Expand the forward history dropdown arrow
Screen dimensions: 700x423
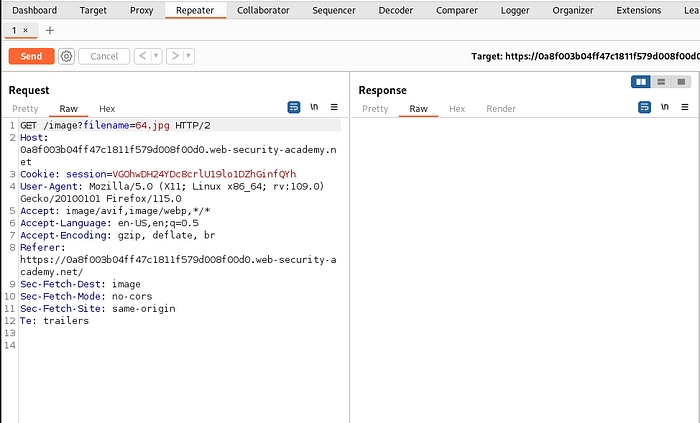click(x=189, y=56)
